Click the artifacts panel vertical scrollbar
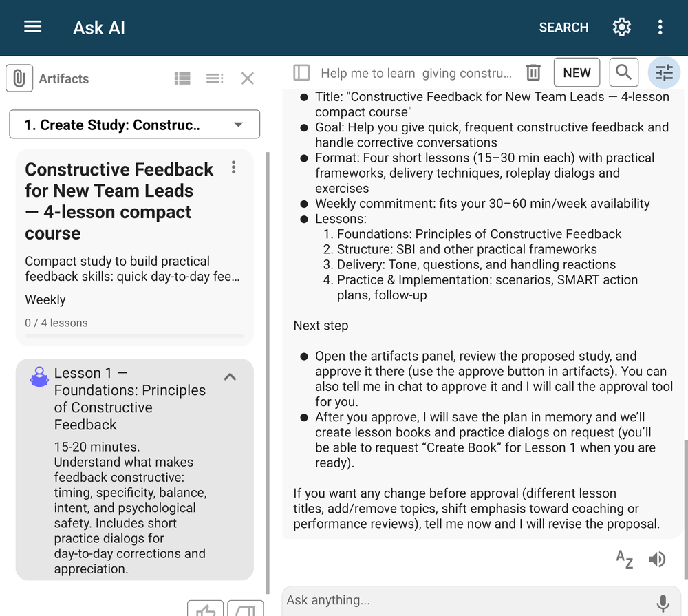Screen dimensions: 688x616 point(267,372)
